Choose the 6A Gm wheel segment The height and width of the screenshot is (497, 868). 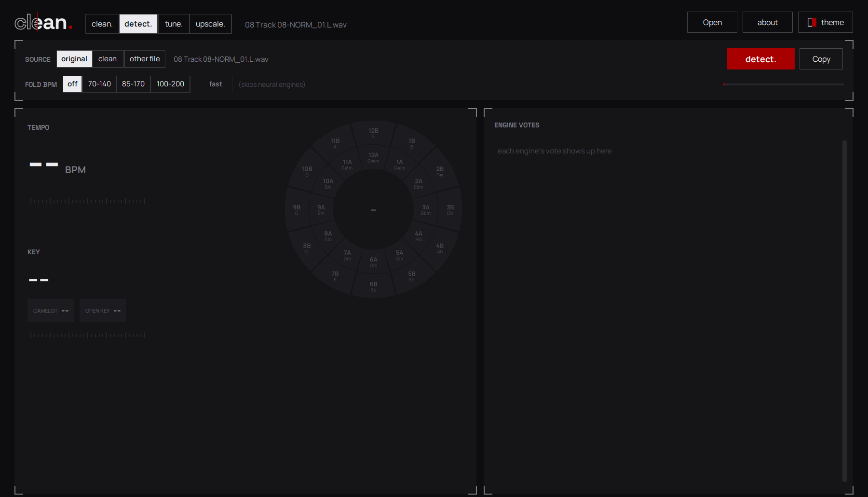click(373, 262)
